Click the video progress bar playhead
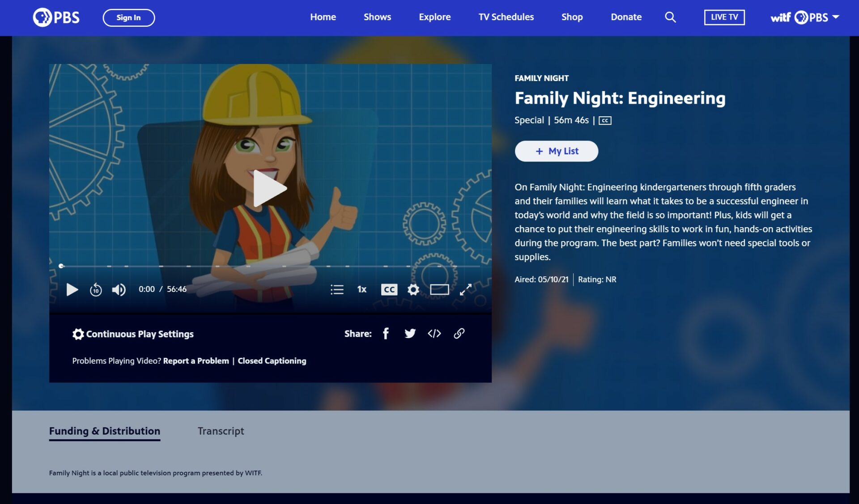The height and width of the screenshot is (504, 859). (x=61, y=266)
